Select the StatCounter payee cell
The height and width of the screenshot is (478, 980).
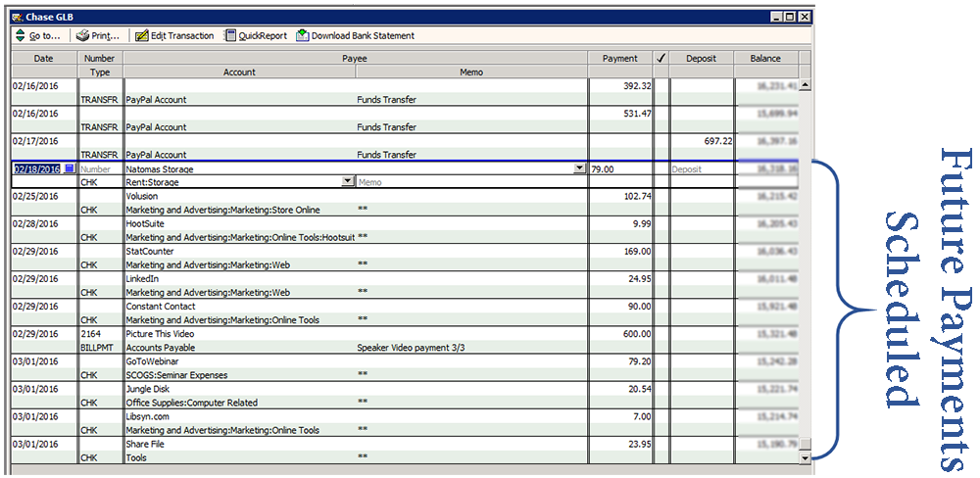[x=356, y=251]
